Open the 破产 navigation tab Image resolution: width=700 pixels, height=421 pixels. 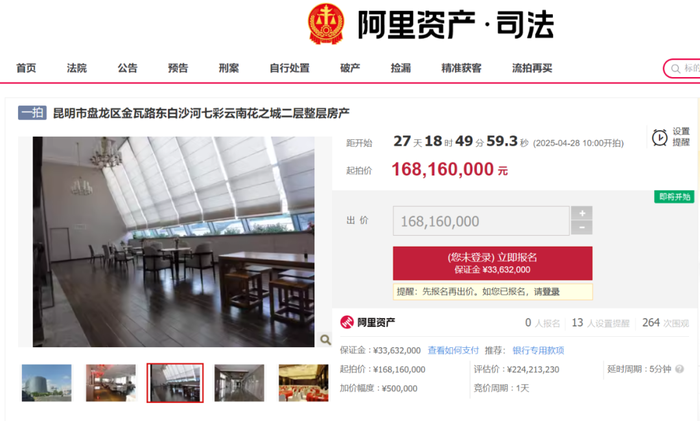coord(350,68)
